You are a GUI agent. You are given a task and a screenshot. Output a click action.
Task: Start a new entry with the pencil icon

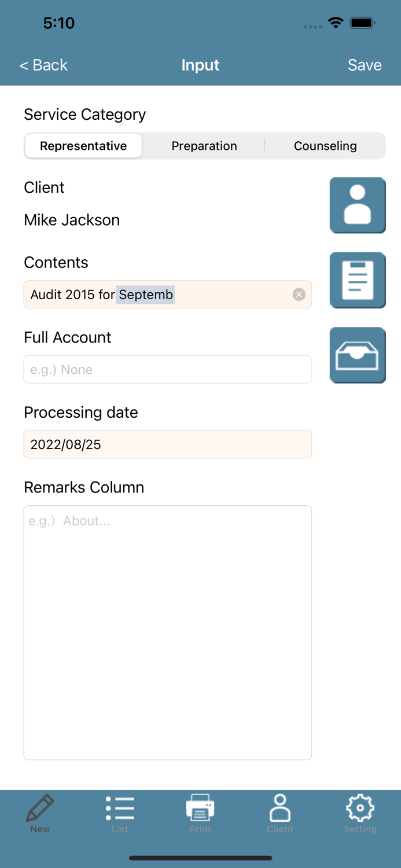point(40,813)
